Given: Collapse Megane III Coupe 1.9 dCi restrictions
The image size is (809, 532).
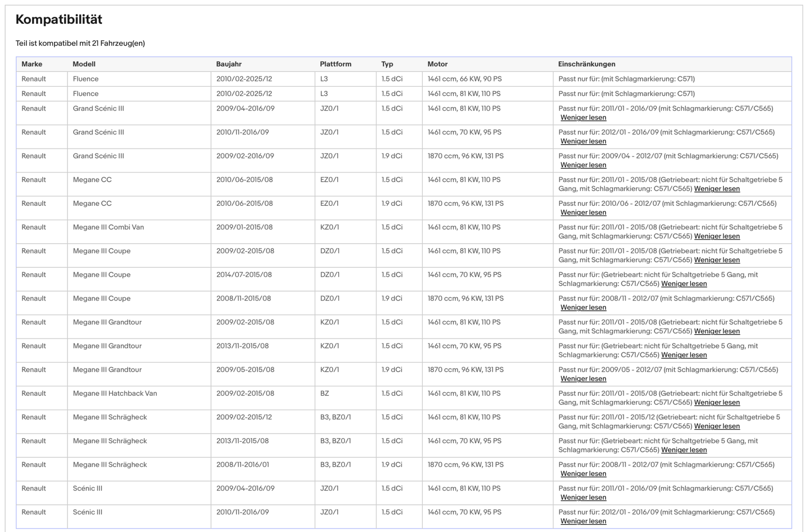Looking at the screenshot, I should 583,307.
